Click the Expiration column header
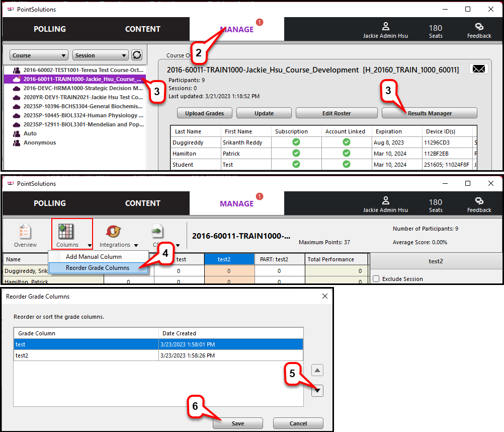 tap(397, 131)
